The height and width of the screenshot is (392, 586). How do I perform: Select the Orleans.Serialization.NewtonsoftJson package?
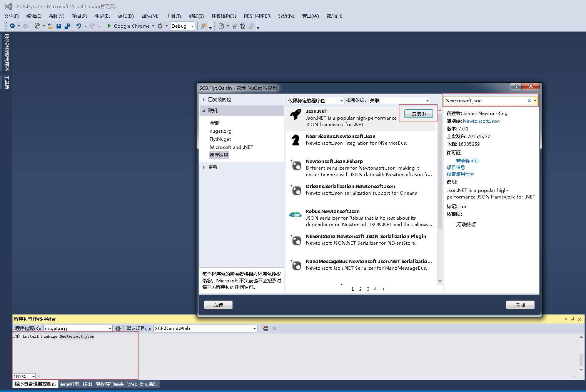click(361, 193)
